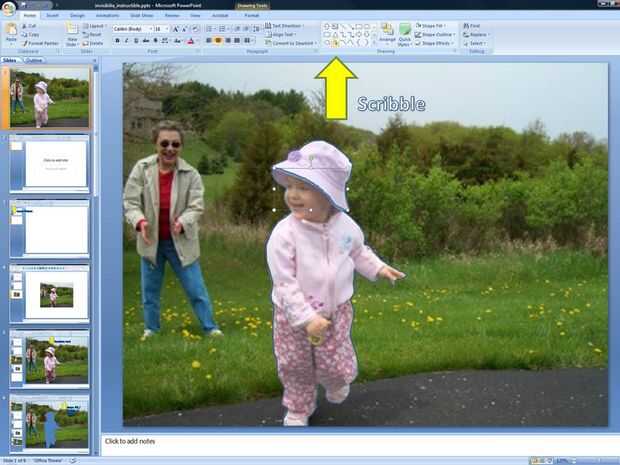Image resolution: width=620 pixels, height=465 pixels.
Task: Decrease font size with Shrink Font
Action: point(185,29)
